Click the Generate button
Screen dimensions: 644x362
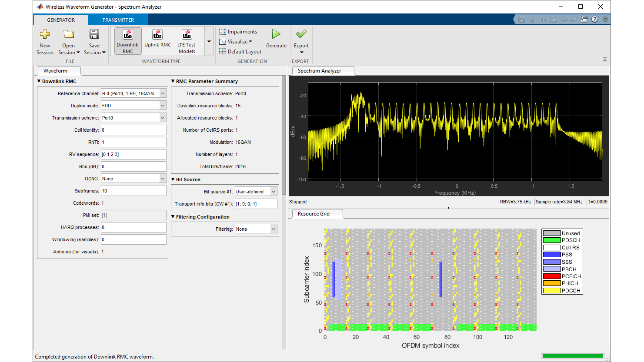[276, 38]
